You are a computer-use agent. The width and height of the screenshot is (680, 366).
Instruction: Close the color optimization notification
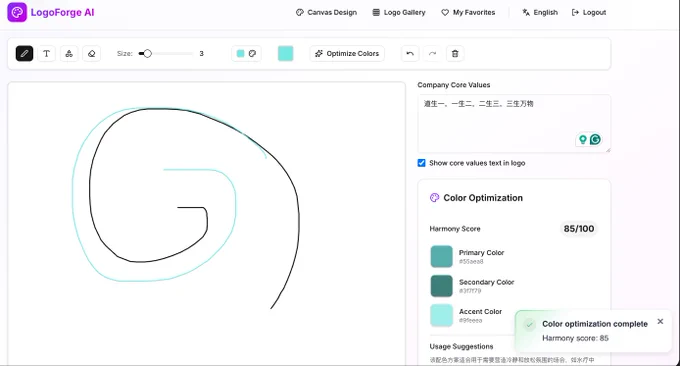pos(660,321)
